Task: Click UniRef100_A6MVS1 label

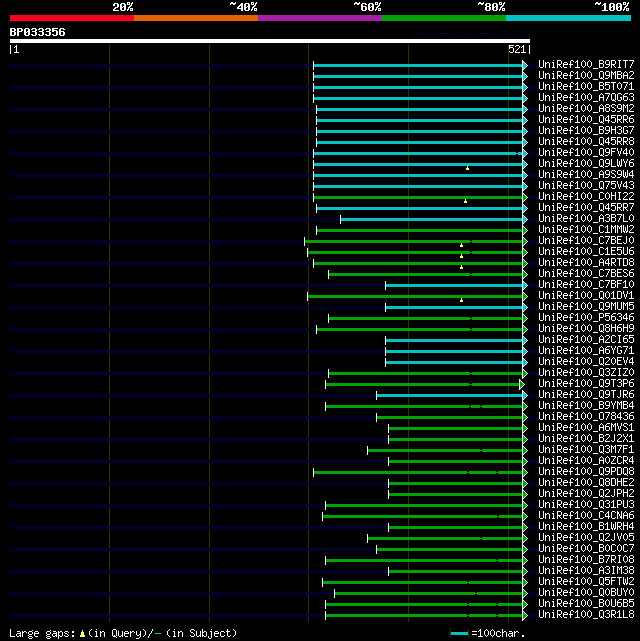Action: click(586, 428)
